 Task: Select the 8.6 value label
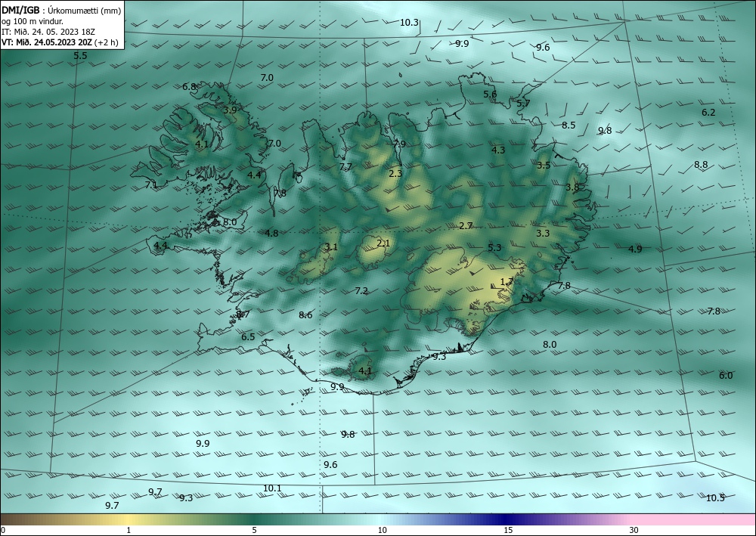pyautogui.click(x=305, y=315)
